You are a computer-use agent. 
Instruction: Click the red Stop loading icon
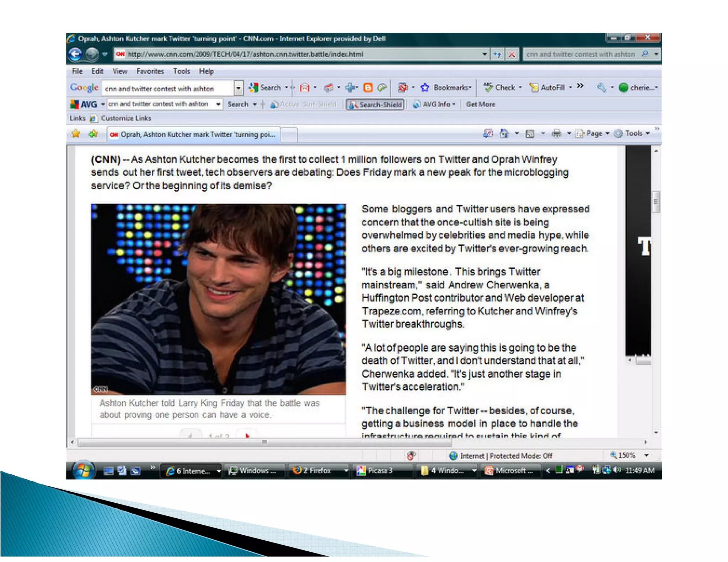(512, 54)
